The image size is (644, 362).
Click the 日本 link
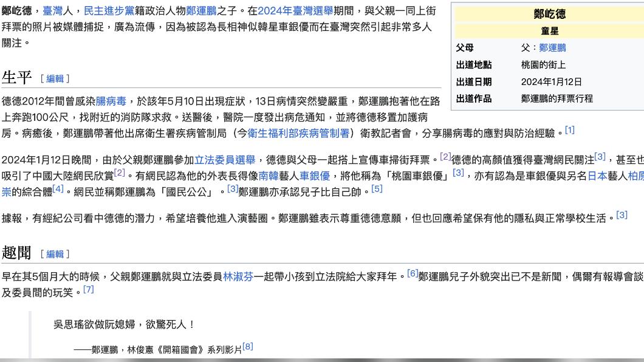pos(597,176)
